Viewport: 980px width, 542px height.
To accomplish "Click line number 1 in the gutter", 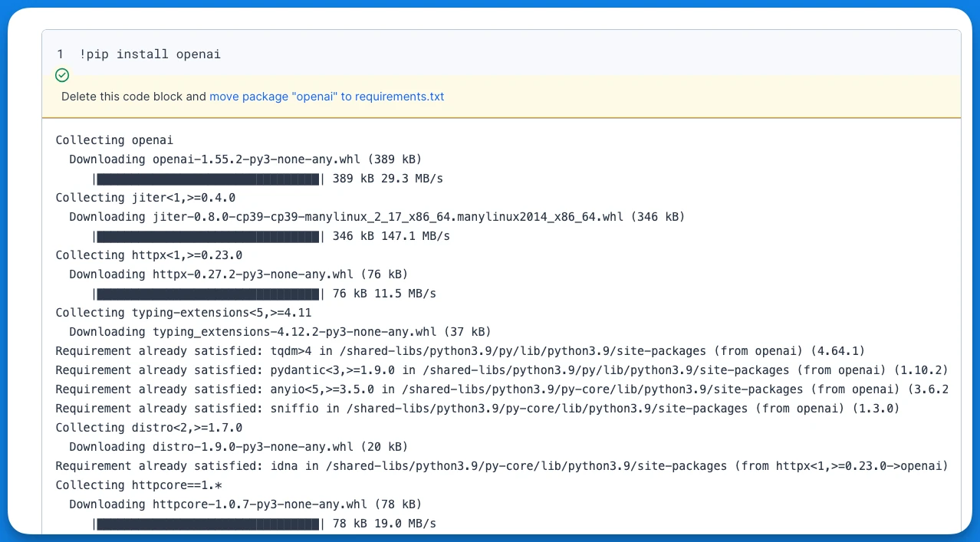I will 60,54.
